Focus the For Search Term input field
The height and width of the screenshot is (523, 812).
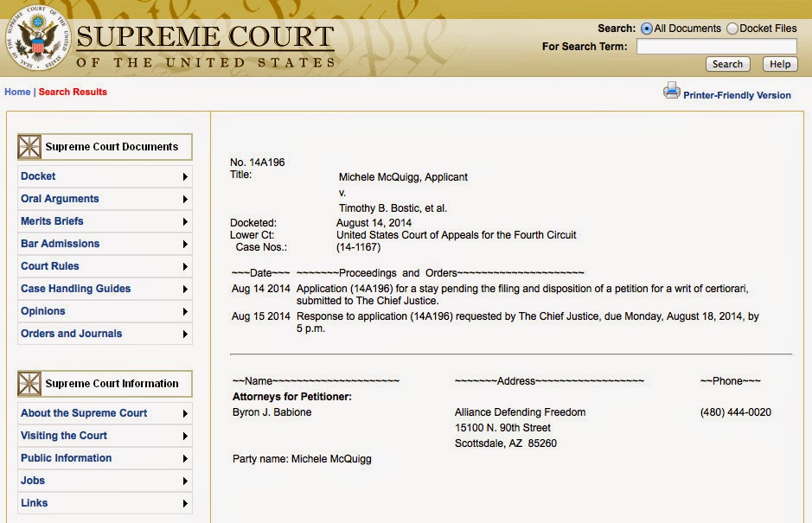click(717, 47)
